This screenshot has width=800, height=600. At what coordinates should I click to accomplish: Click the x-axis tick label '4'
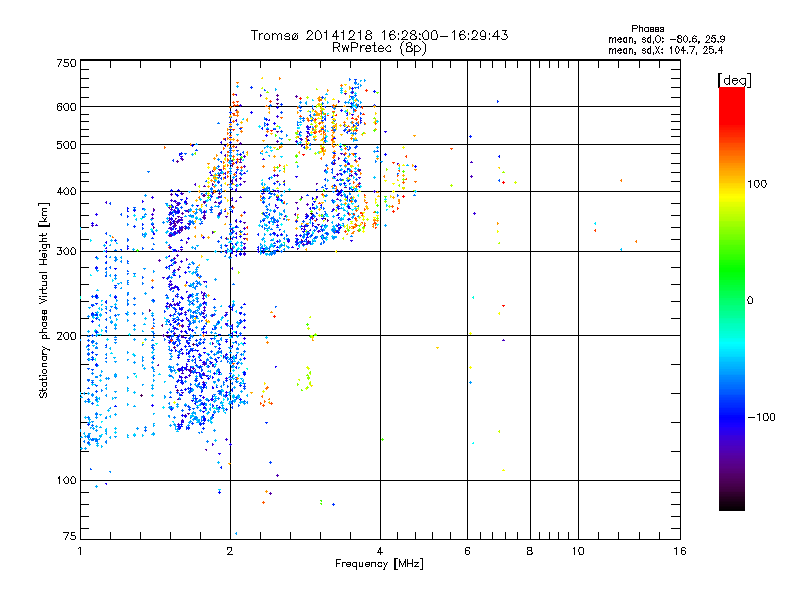click(x=380, y=551)
